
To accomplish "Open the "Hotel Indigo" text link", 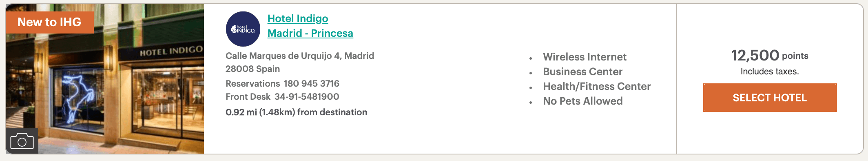I will [x=298, y=18].
